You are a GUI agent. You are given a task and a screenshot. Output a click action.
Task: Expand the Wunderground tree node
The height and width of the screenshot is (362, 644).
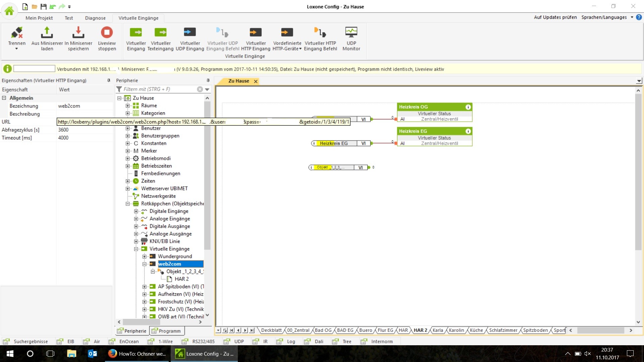(x=145, y=256)
